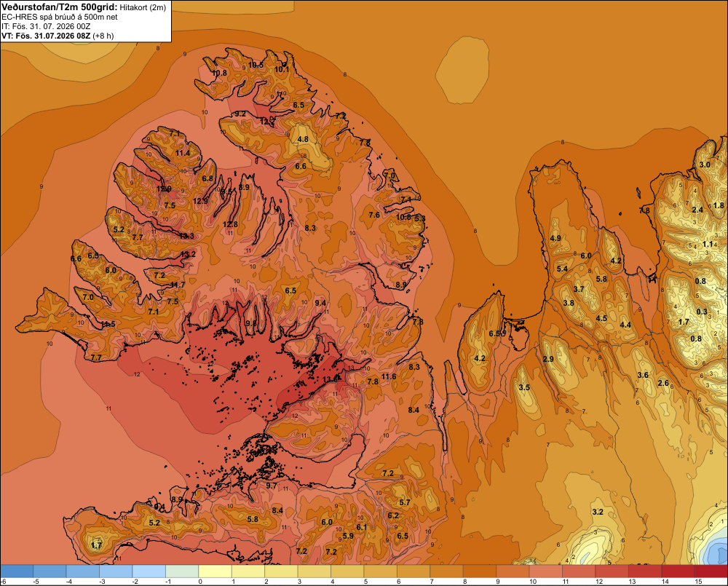Click the 11.4 temperature value label
Viewport: 728px width, 586px height.
(x=183, y=153)
